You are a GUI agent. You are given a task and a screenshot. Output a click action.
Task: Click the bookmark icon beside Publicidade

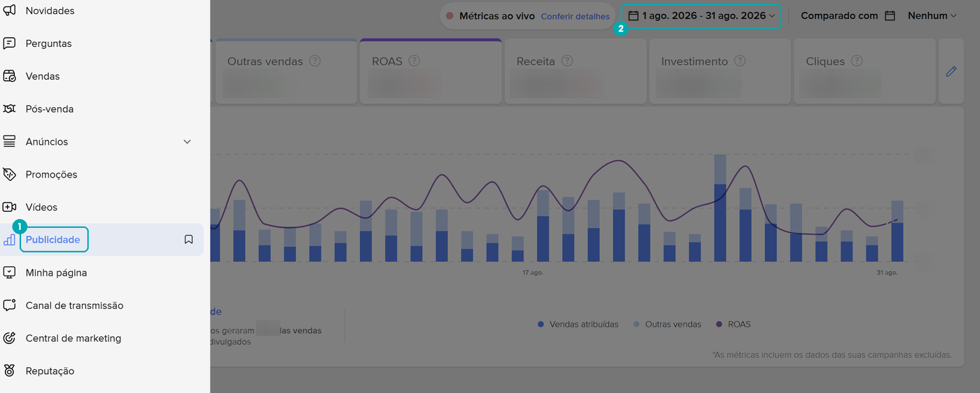tap(188, 240)
